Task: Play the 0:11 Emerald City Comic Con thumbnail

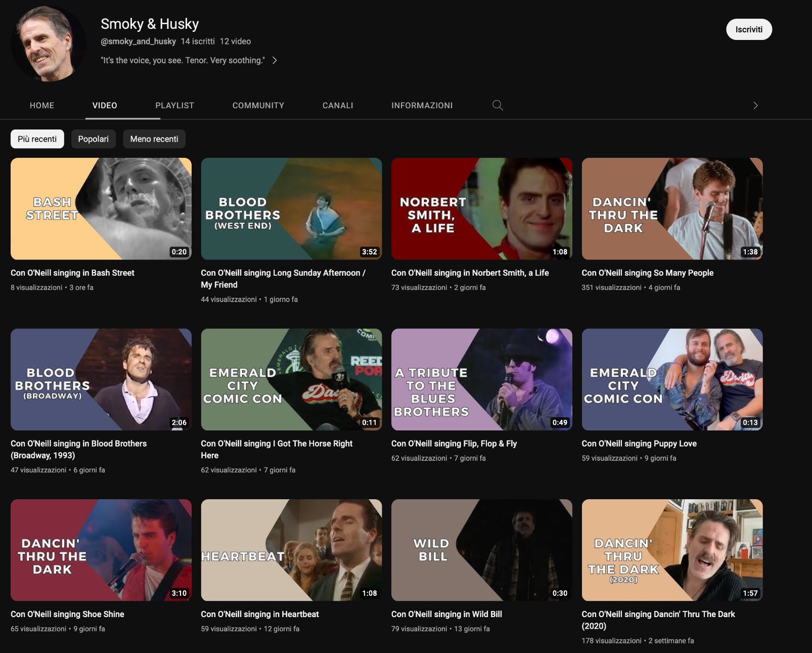Action: [x=291, y=379]
